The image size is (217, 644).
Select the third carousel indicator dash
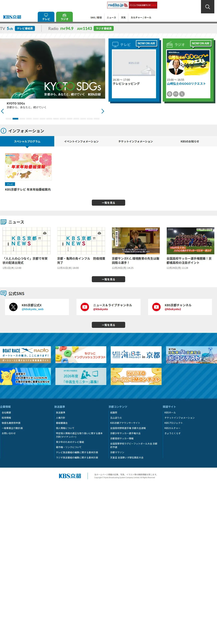tap(22, 119)
